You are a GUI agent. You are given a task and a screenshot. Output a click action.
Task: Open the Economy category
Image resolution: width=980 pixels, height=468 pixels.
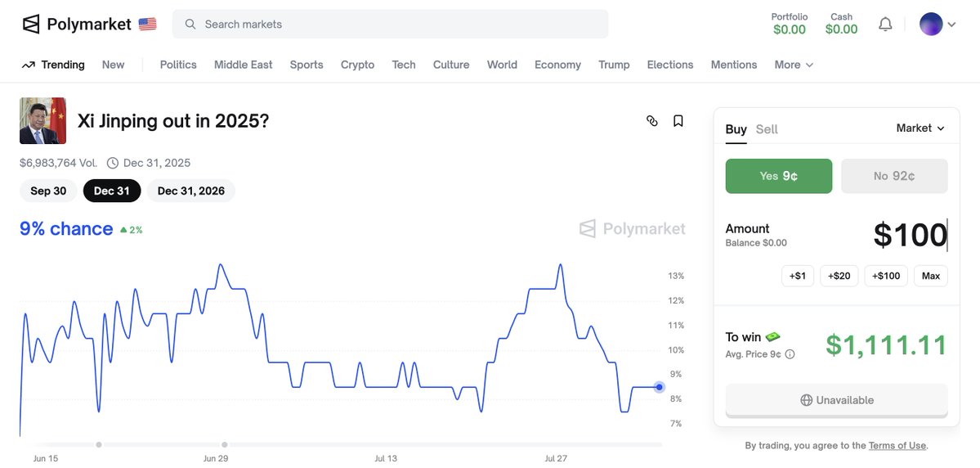pos(557,65)
